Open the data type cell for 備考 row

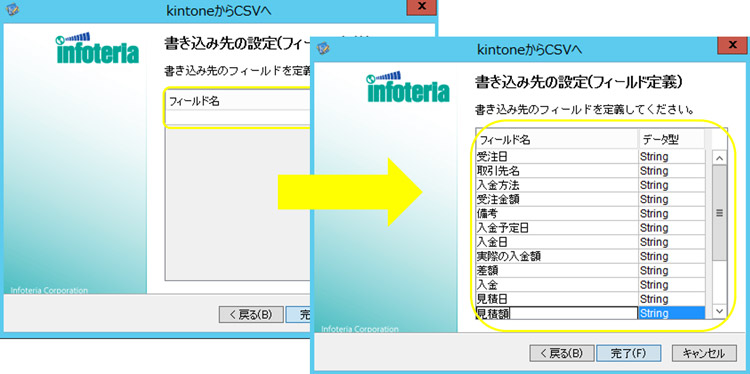coord(671,213)
